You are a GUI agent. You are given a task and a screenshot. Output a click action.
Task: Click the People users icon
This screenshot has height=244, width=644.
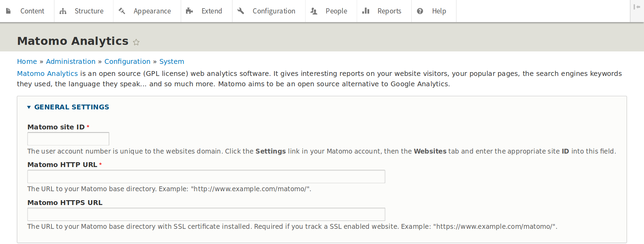click(x=314, y=11)
